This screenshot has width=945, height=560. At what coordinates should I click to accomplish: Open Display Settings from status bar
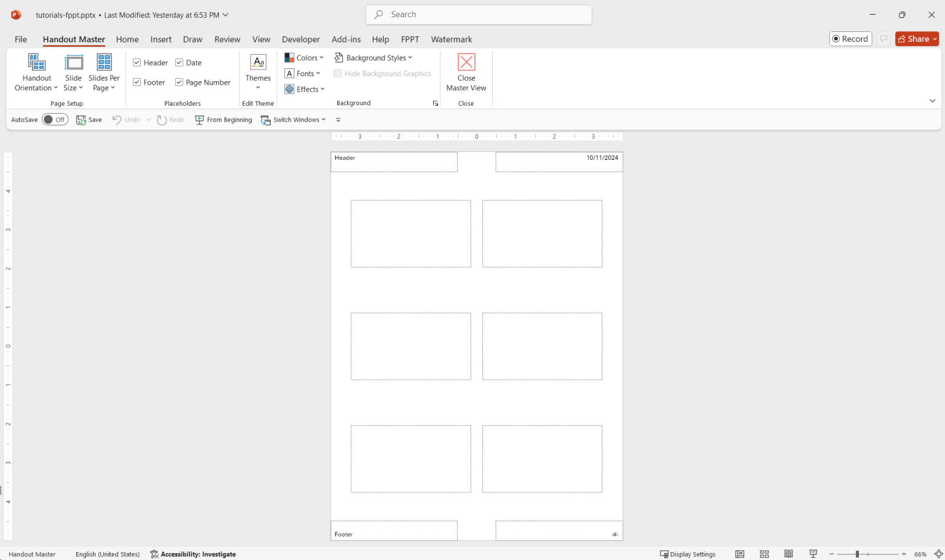click(x=688, y=554)
